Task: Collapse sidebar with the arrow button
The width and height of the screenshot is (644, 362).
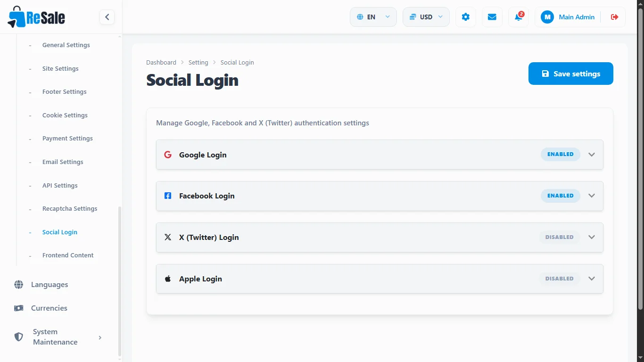Action: (107, 17)
